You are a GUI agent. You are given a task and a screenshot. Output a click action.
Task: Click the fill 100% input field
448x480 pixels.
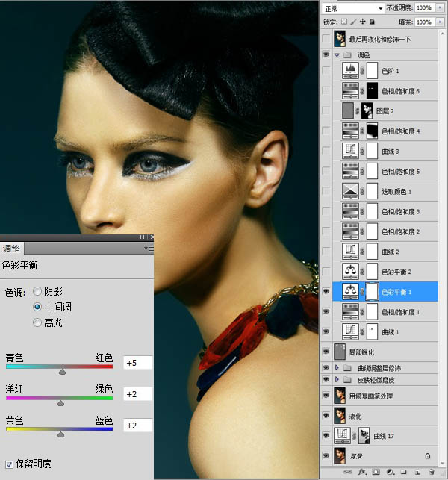tap(425, 22)
